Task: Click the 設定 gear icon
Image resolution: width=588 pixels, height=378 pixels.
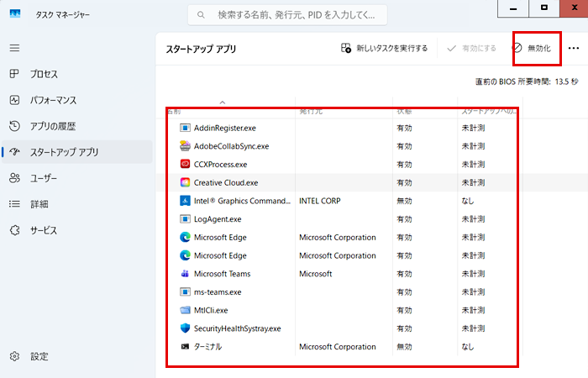Action: click(14, 356)
